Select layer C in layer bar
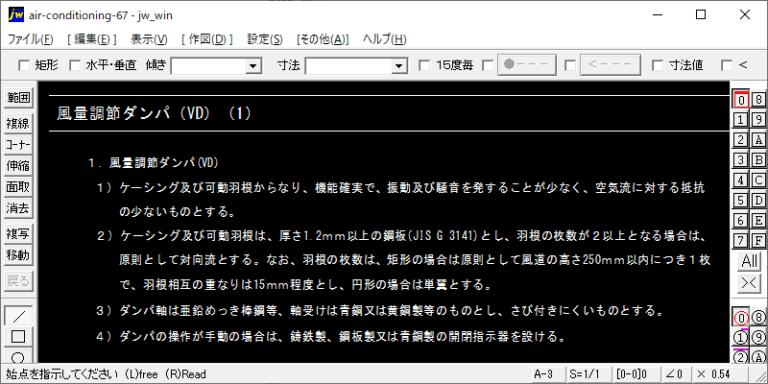The width and height of the screenshot is (768, 384). 758,180
